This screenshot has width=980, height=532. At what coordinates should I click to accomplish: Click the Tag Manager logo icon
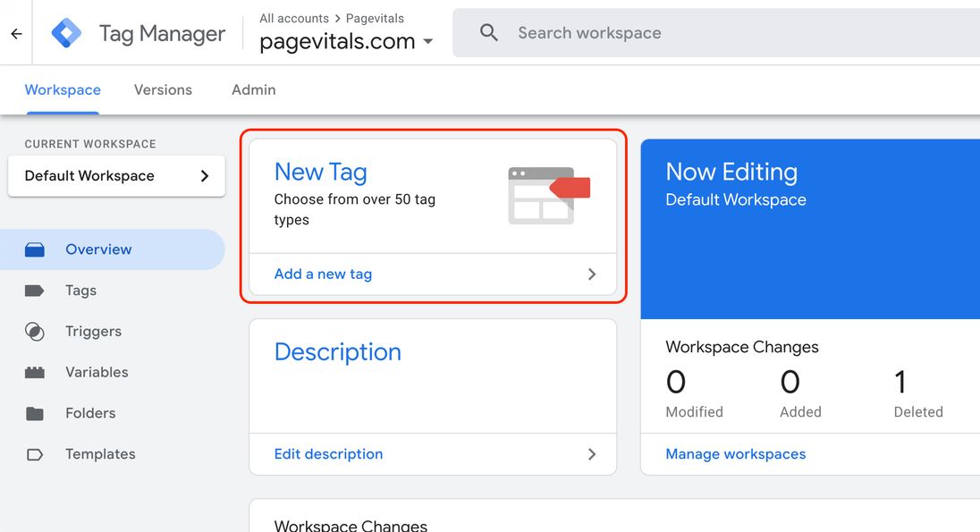pos(66,32)
